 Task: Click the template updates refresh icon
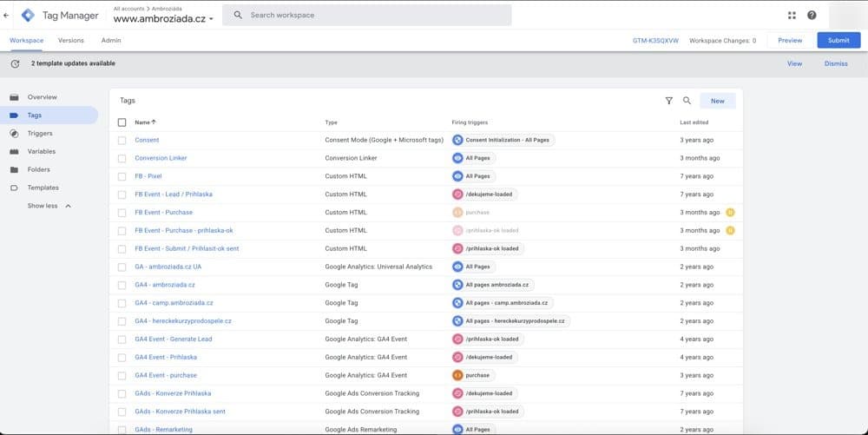coord(15,63)
